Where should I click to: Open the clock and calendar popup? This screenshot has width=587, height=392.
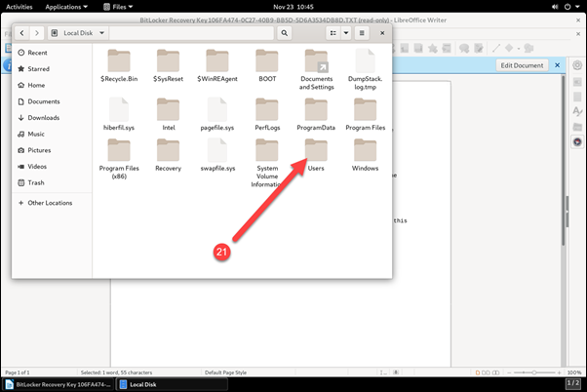[293, 7]
